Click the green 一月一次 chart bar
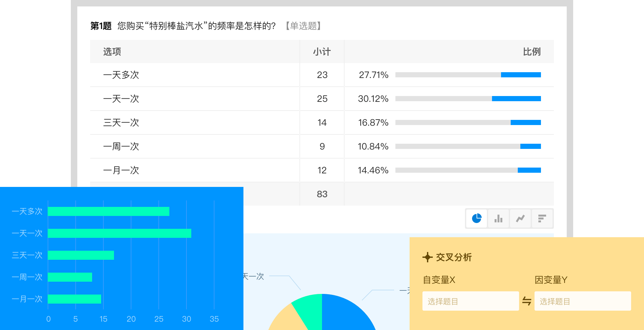The width and height of the screenshot is (644, 330). [74, 299]
